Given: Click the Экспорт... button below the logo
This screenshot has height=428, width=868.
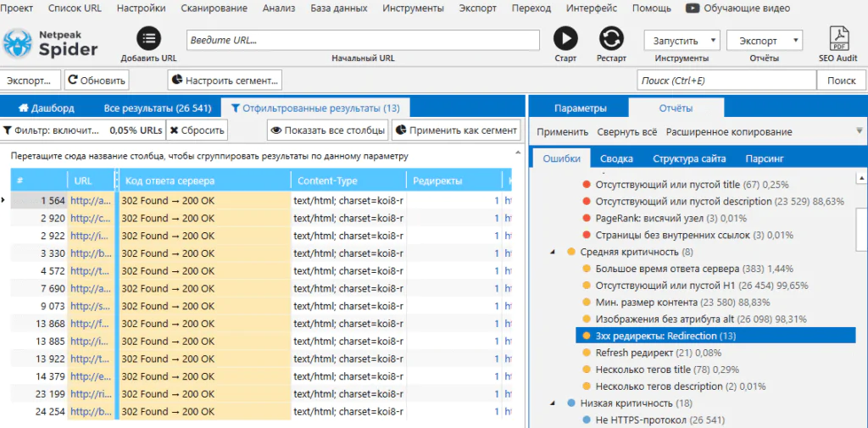Looking at the screenshot, I should click(30, 81).
